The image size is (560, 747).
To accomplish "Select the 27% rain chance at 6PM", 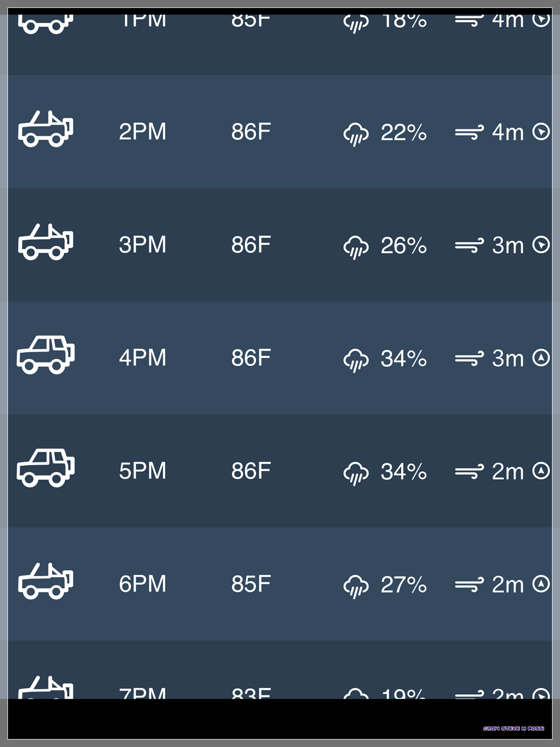I will click(404, 585).
